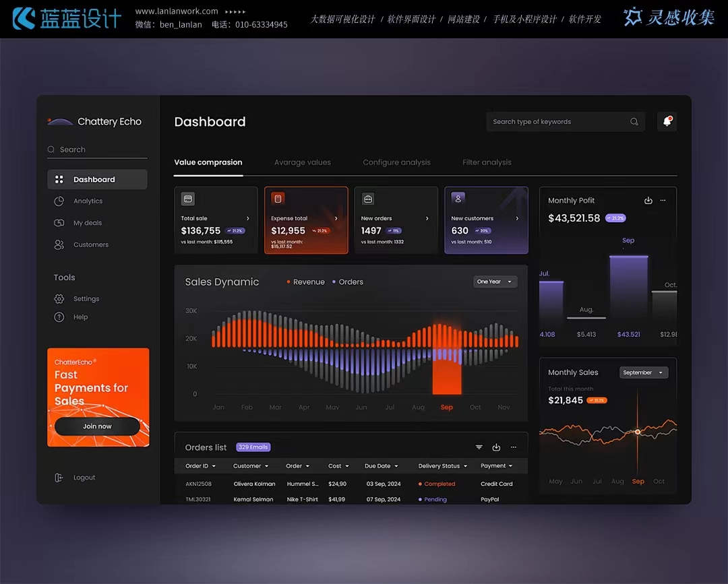Open Monthly Profit more options menu
The width and height of the screenshot is (728, 584).
(663, 201)
